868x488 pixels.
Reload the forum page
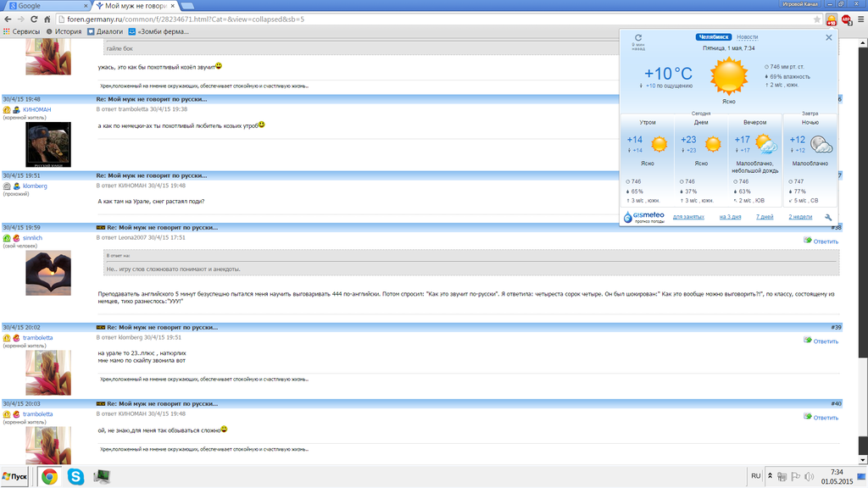(34, 19)
